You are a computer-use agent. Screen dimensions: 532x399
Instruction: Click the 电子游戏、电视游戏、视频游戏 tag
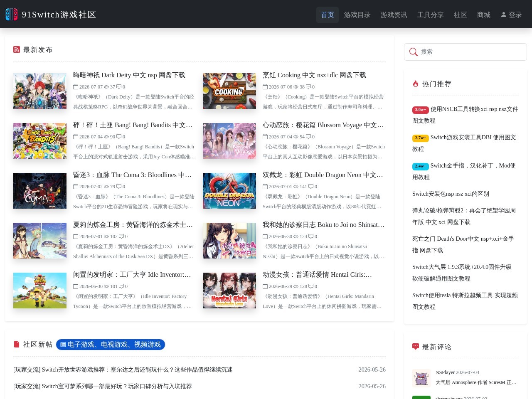coord(111,345)
